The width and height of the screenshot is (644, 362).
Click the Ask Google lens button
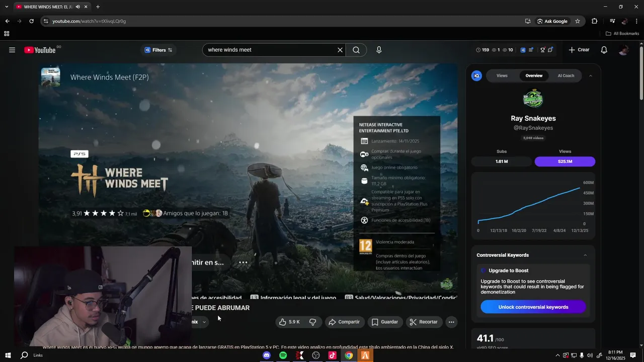(552, 21)
